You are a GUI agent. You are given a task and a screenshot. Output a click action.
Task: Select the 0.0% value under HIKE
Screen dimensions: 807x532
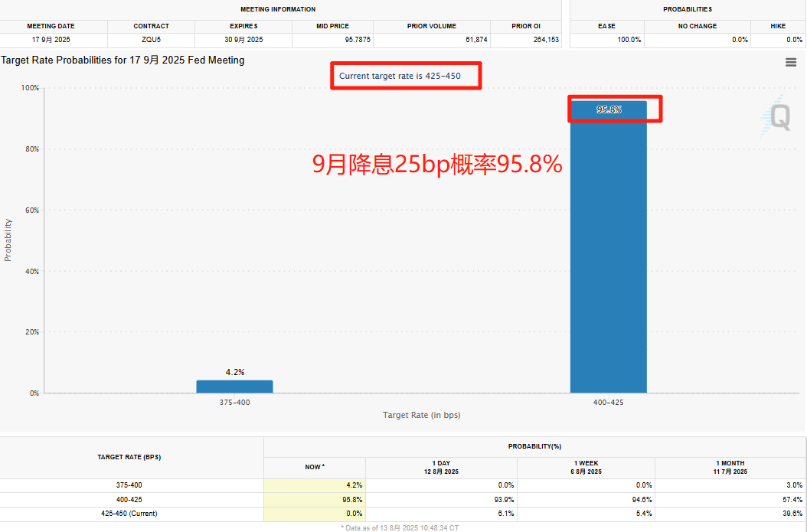point(794,40)
